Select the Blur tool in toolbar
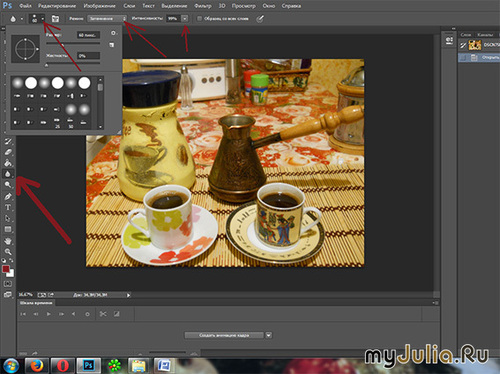 (x=8, y=174)
